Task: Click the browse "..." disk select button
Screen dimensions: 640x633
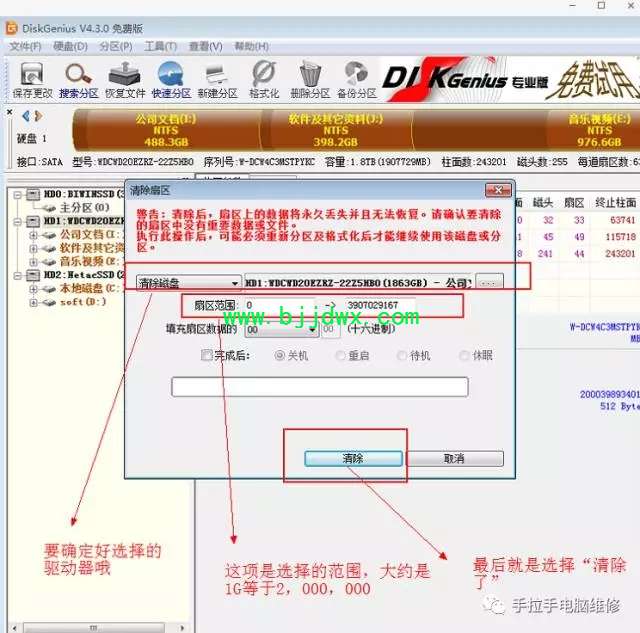Action: pyautogui.click(x=489, y=282)
